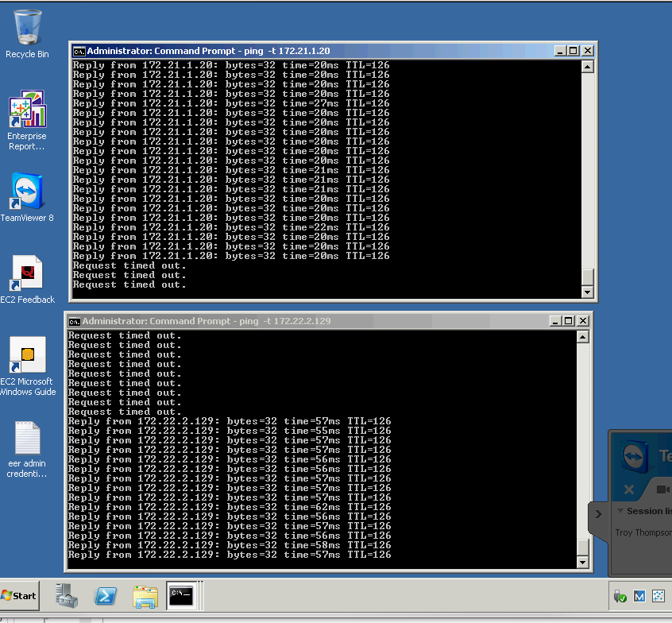The height and width of the screenshot is (623, 672).
Task: Minimize the 172.21.1.20 ping window
Action: (x=560, y=51)
